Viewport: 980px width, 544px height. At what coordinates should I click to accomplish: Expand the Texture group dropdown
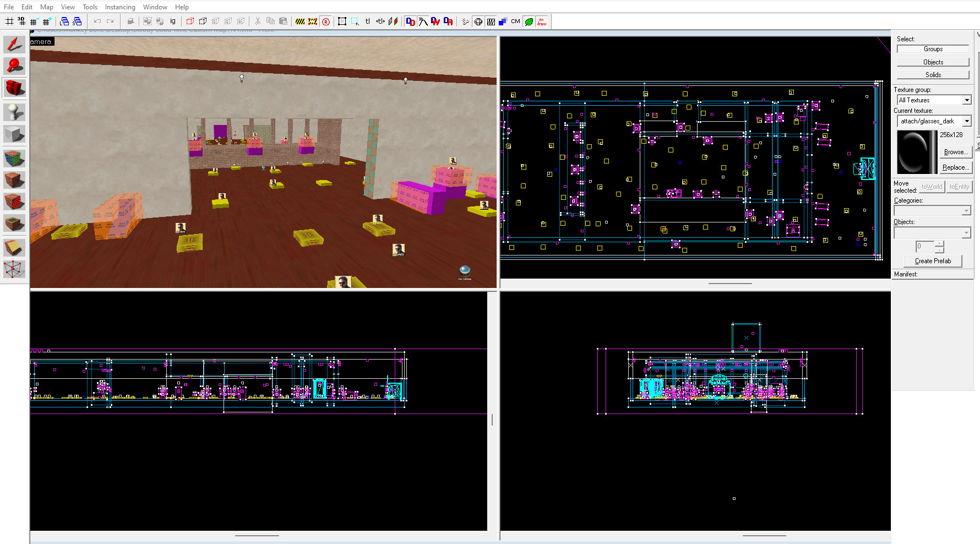click(x=966, y=100)
